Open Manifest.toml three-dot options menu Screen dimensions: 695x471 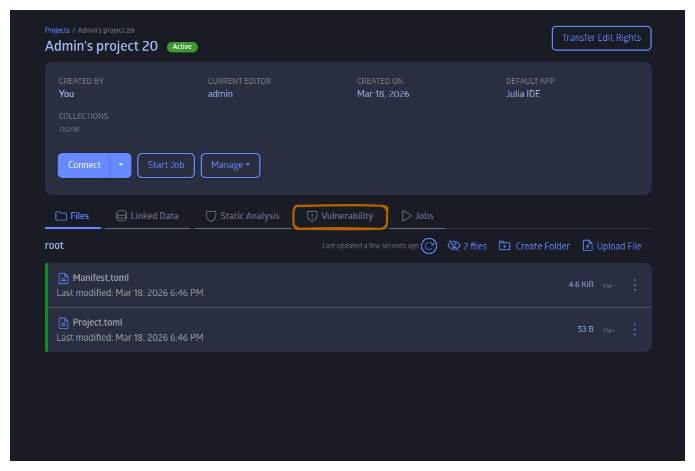[635, 285]
